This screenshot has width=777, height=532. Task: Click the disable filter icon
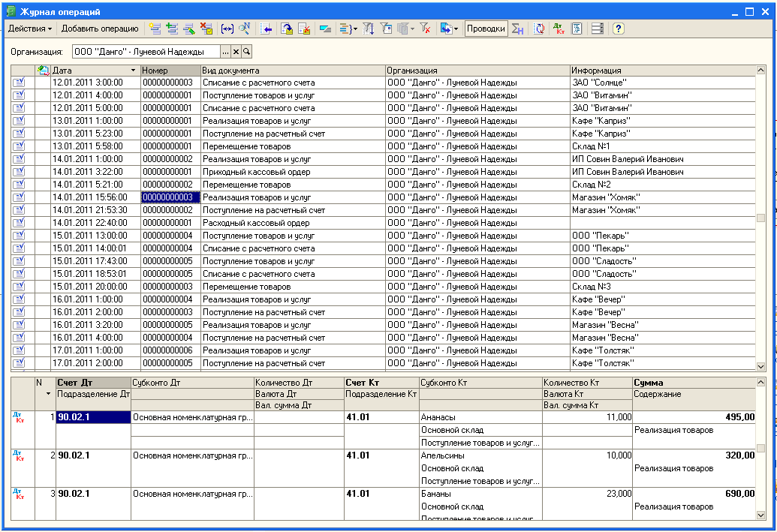pos(425,29)
